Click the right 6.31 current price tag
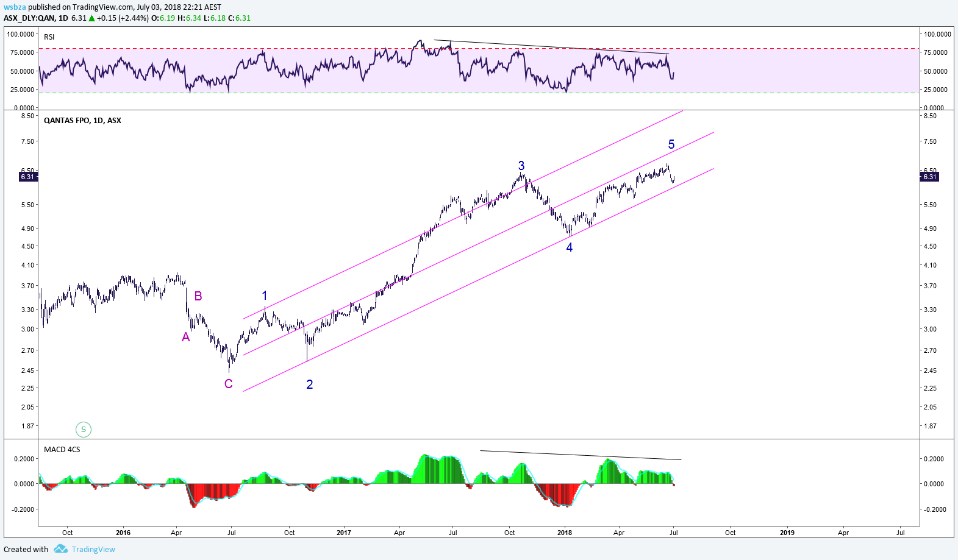The width and height of the screenshot is (958, 560). [929, 177]
